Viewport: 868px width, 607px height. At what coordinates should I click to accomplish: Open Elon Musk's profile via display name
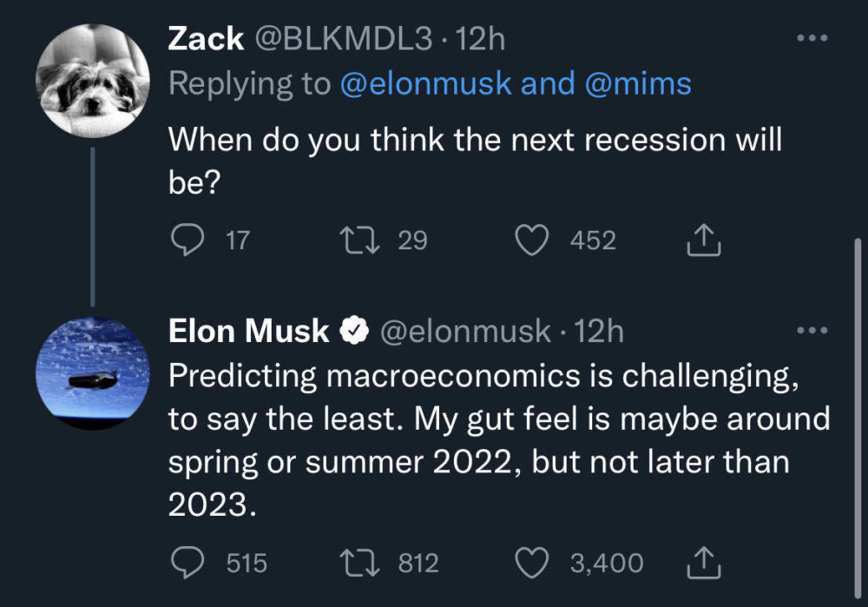pos(248,331)
